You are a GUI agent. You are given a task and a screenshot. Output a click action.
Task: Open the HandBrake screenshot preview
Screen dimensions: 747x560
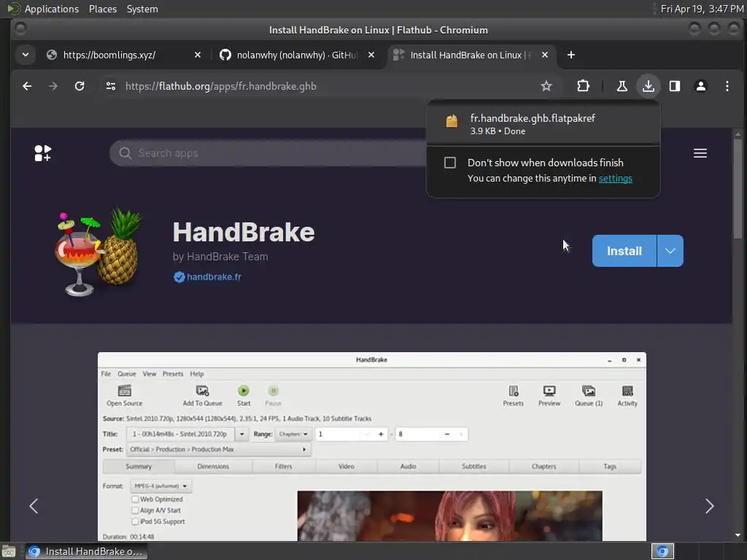coord(371,447)
